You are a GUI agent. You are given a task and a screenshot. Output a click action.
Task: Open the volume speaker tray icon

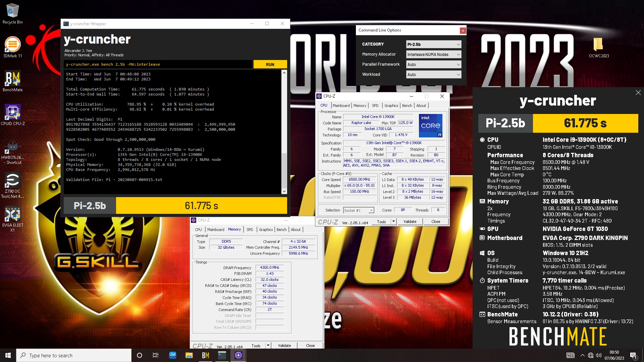(x=599, y=355)
